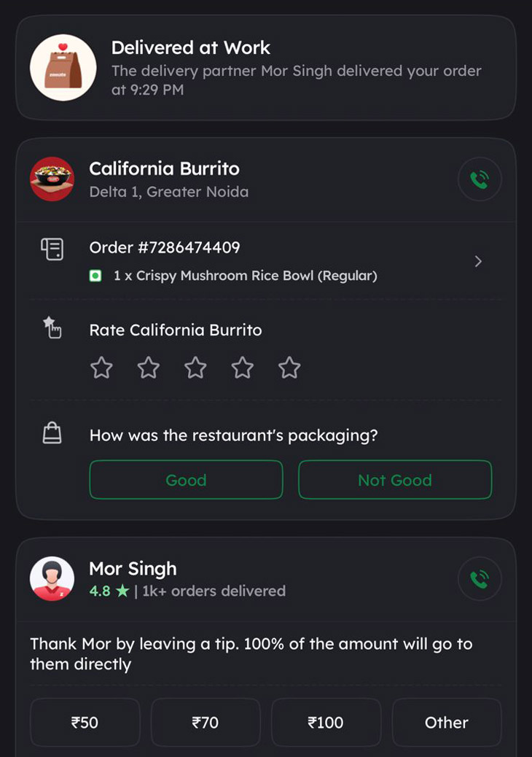Image resolution: width=532 pixels, height=757 pixels.
Task: Rate California Burrito two stars
Action: pyautogui.click(x=149, y=368)
